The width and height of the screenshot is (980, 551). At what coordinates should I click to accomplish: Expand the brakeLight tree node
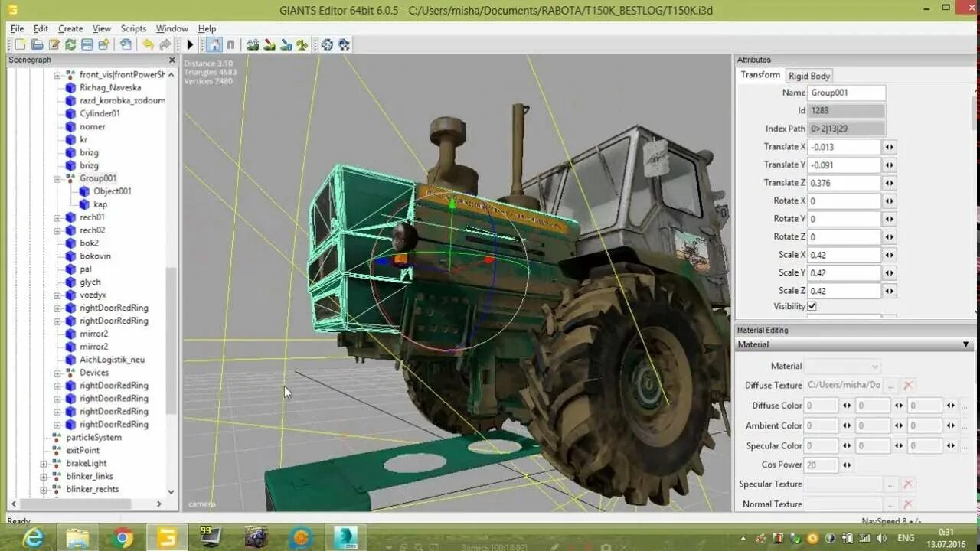pos(44,464)
